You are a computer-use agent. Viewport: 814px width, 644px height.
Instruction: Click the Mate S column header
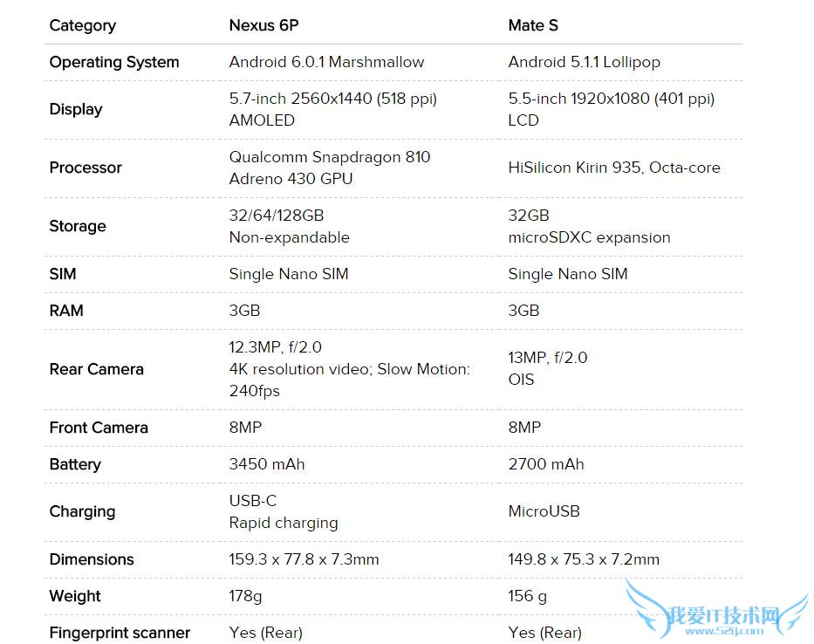(x=533, y=25)
